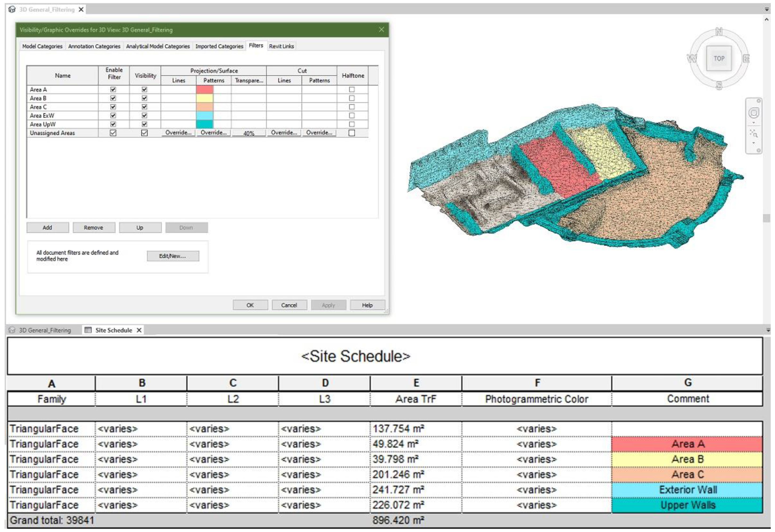The width and height of the screenshot is (775, 532).
Task: Click the Add filter button
Action: pyautogui.click(x=47, y=228)
